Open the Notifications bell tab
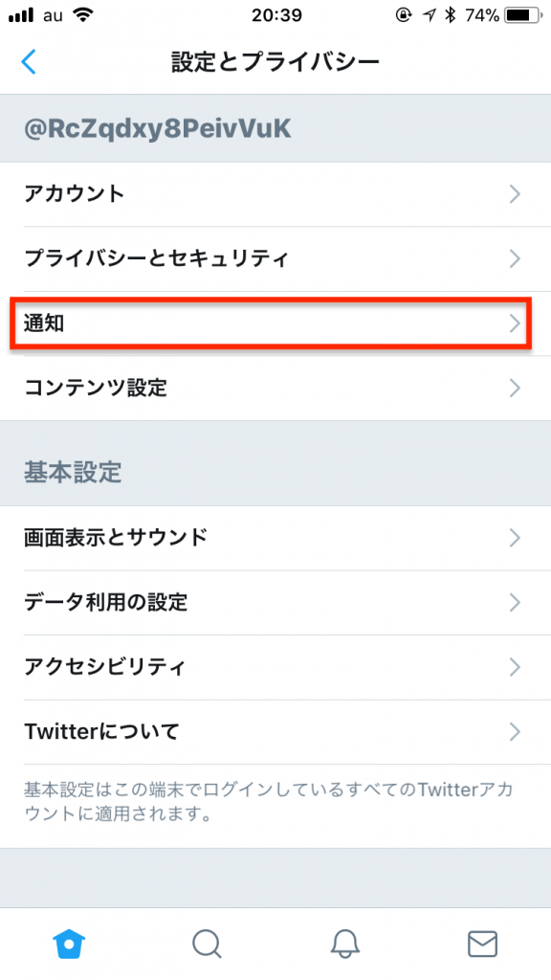Viewport: 551px width, 980px height. click(x=344, y=943)
